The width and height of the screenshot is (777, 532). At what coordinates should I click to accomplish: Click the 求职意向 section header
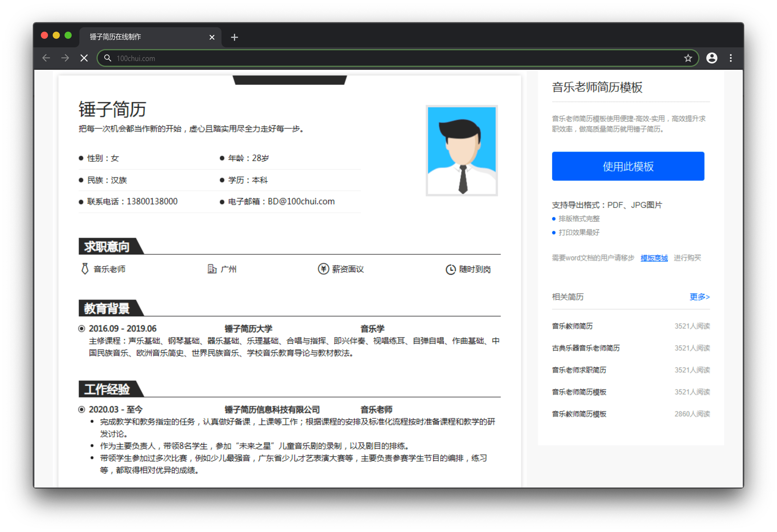coord(111,246)
